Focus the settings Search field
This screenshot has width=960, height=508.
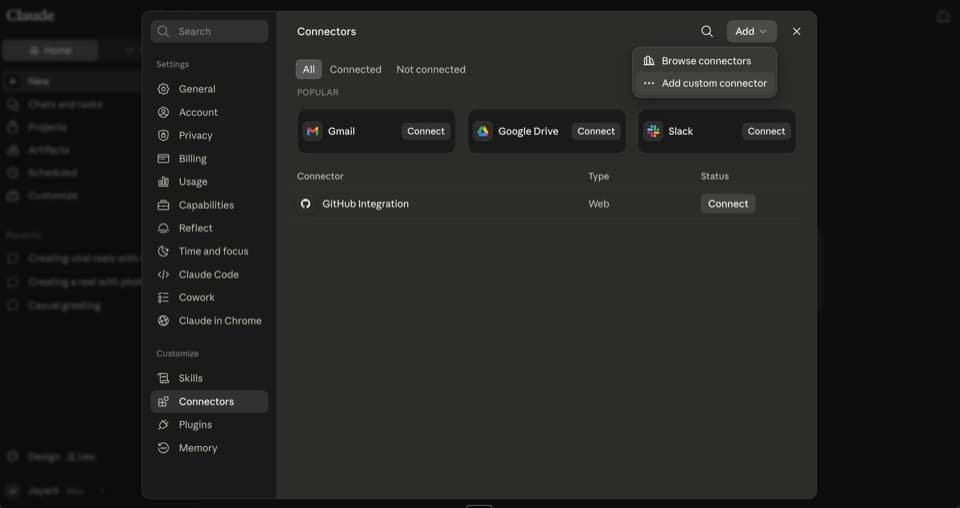tap(209, 31)
